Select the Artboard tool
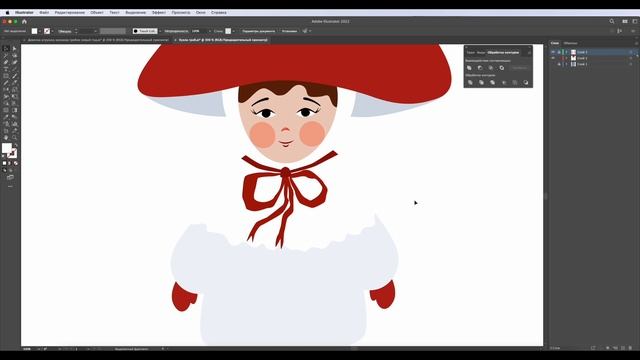This screenshot has height=360, width=640. (6, 131)
